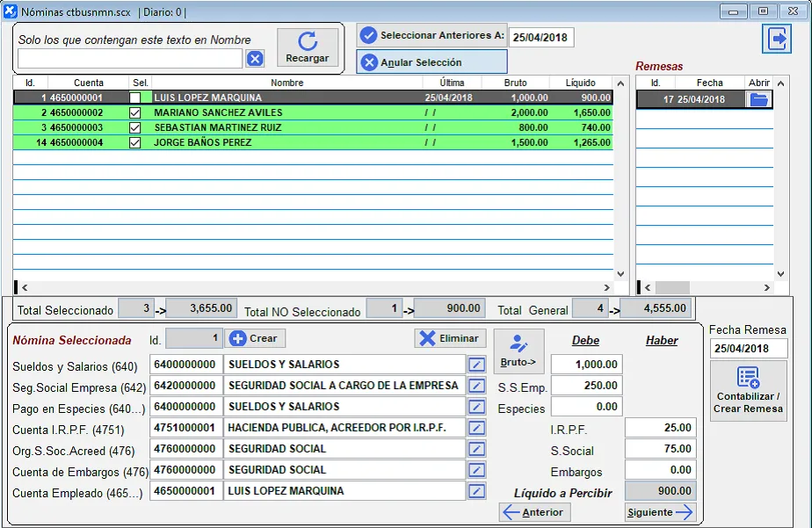Sort by the Líquido column header

580,83
